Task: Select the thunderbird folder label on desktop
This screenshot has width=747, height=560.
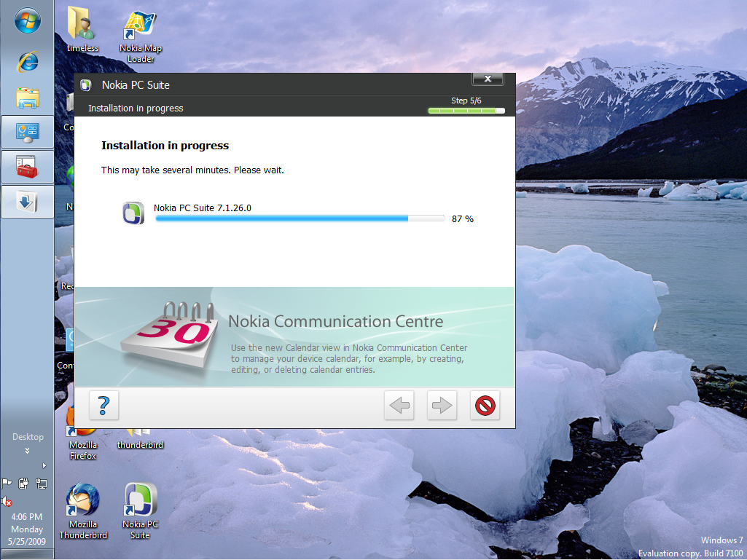Action: click(x=140, y=445)
